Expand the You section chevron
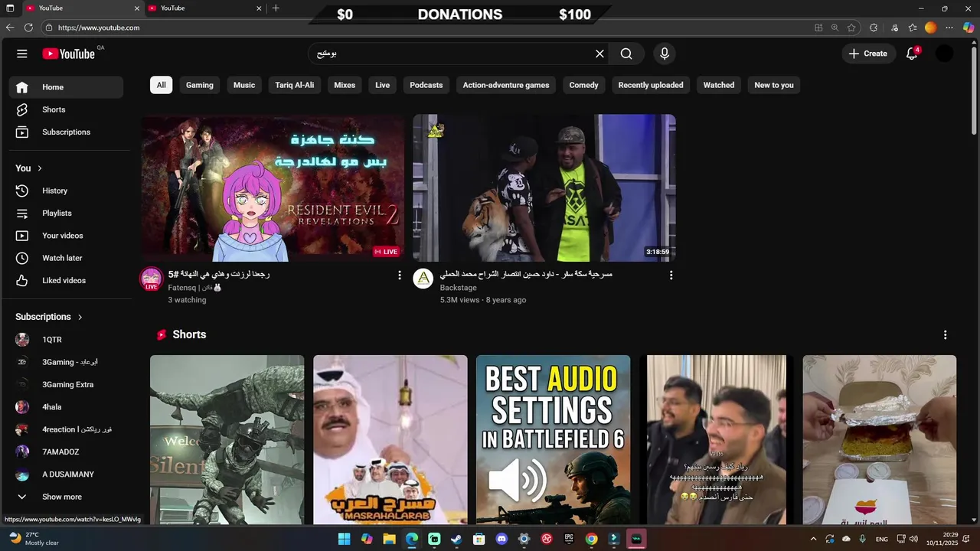980x551 pixels. point(40,168)
